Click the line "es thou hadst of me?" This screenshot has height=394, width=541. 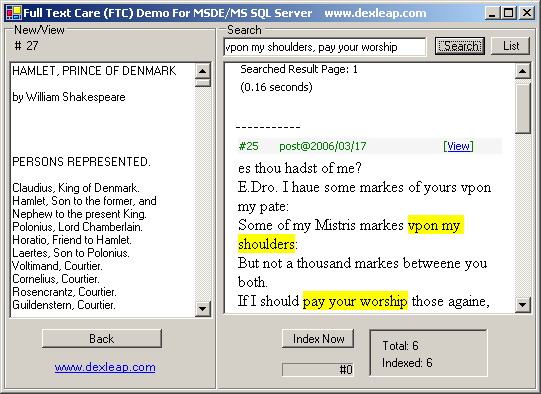coord(300,168)
